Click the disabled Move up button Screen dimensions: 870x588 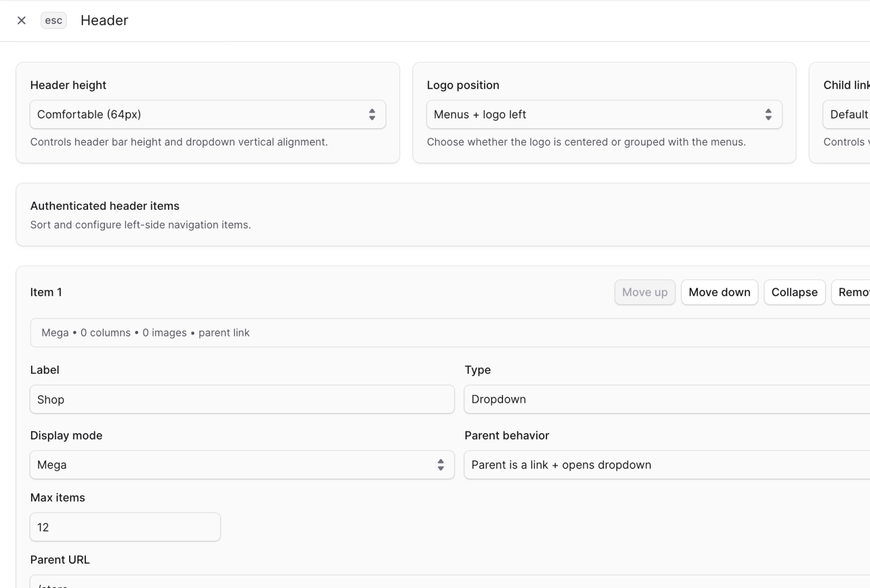point(644,292)
